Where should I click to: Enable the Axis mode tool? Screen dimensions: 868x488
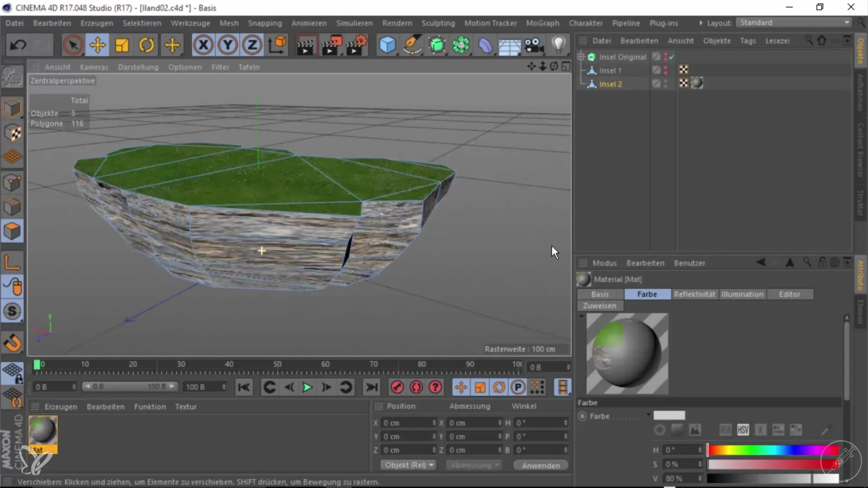[12, 262]
